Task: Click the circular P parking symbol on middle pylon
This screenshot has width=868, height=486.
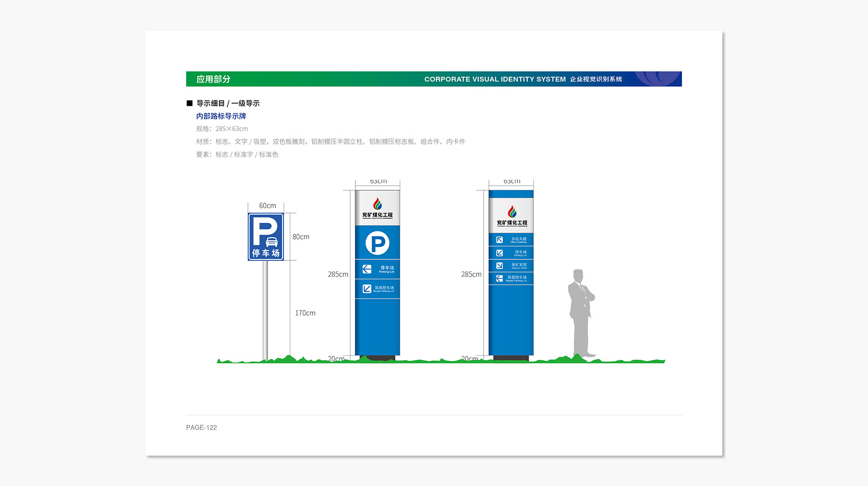Action: [377, 243]
